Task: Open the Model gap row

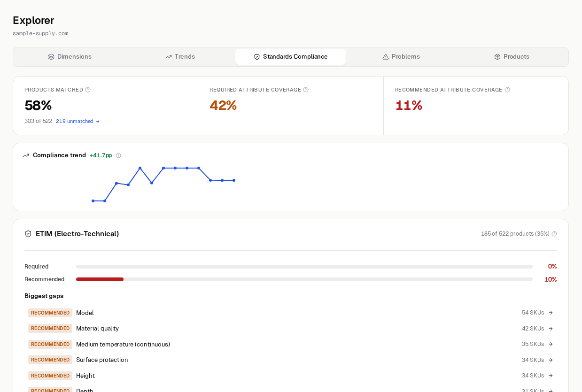Action: coord(291,313)
